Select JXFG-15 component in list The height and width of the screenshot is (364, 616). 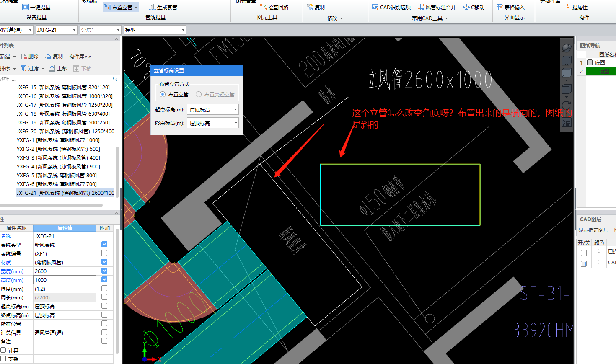pyautogui.click(x=63, y=87)
